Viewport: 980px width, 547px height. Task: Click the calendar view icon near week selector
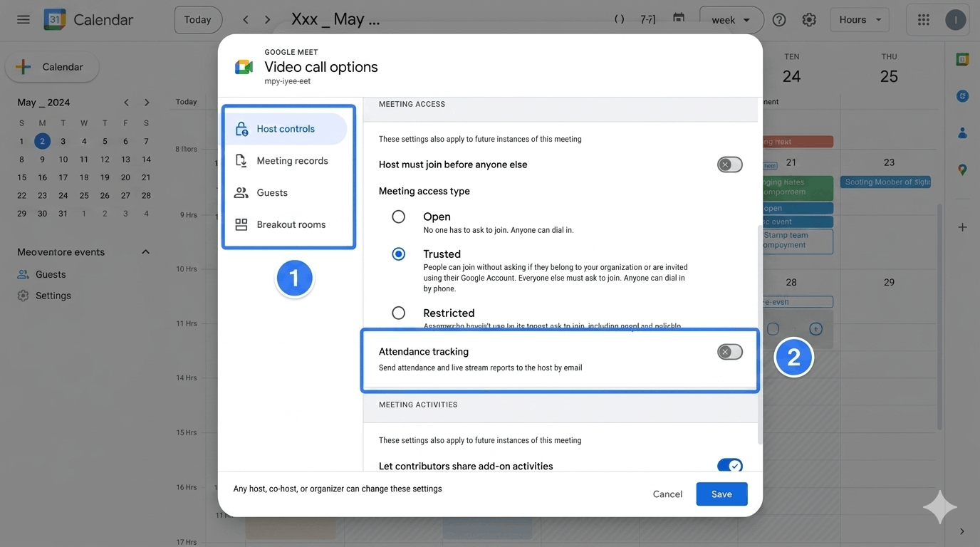(x=679, y=18)
